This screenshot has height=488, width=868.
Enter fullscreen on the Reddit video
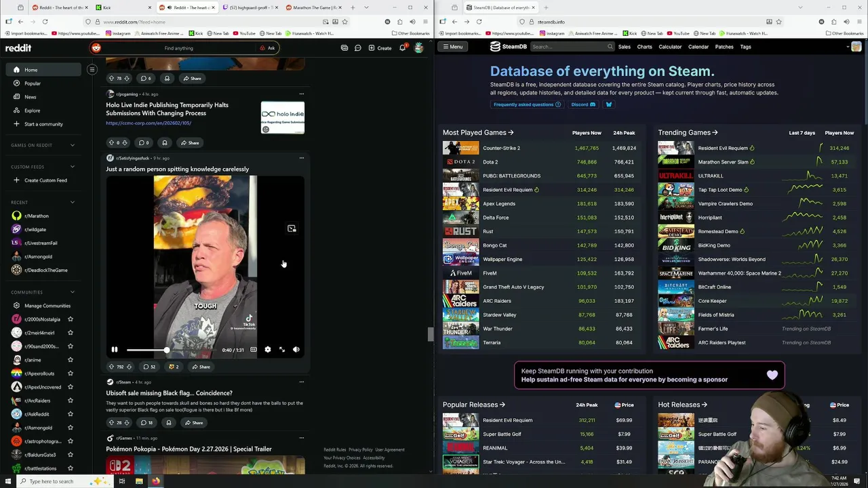[282, 350]
